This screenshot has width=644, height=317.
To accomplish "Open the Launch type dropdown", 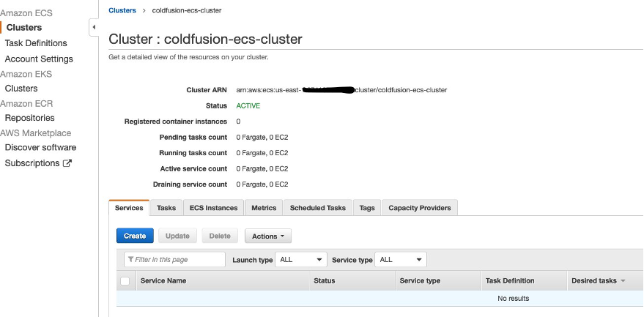I will 301,260.
